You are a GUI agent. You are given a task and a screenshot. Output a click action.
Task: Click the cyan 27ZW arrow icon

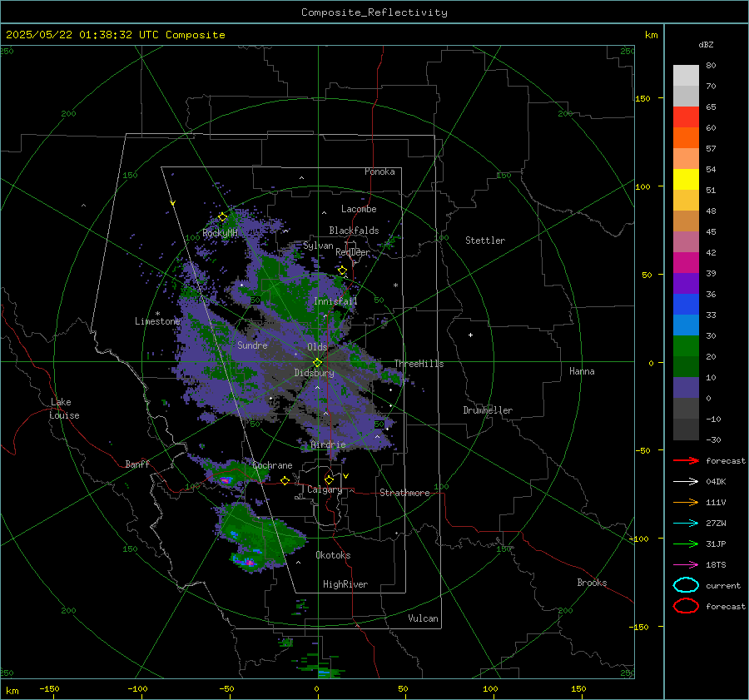(x=686, y=524)
